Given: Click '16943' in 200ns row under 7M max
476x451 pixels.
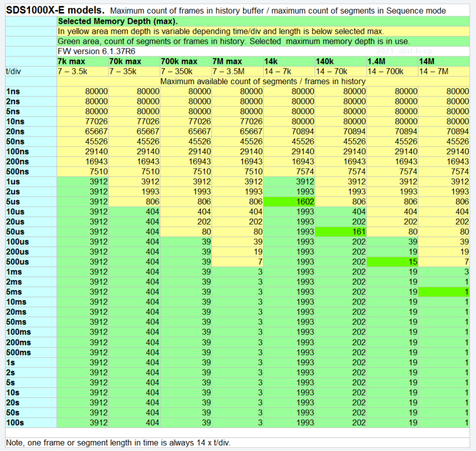Looking at the screenshot, I should [237, 162].
